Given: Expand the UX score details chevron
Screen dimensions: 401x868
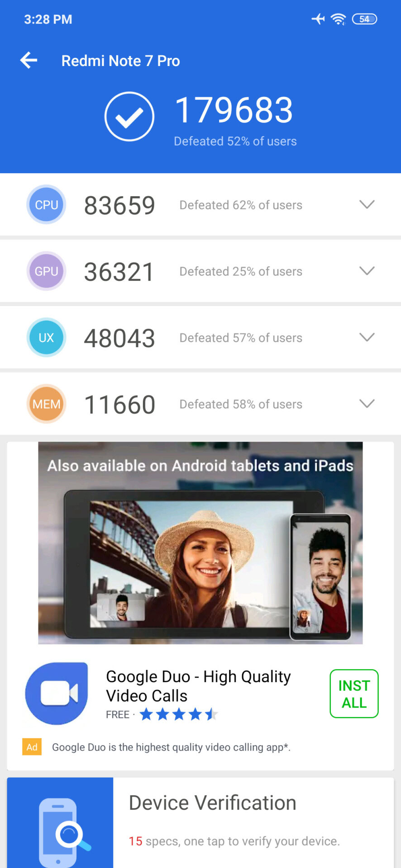Looking at the screenshot, I should (367, 337).
